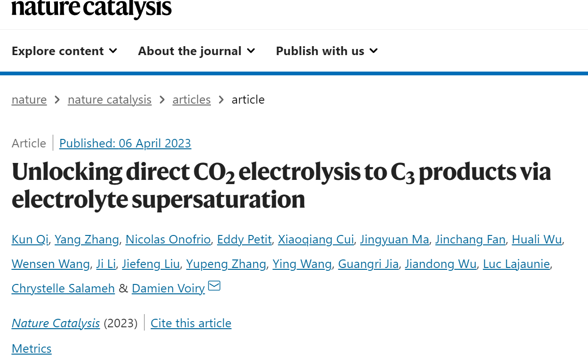
Task: Open the About the journal menu
Action: tap(196, 51)
